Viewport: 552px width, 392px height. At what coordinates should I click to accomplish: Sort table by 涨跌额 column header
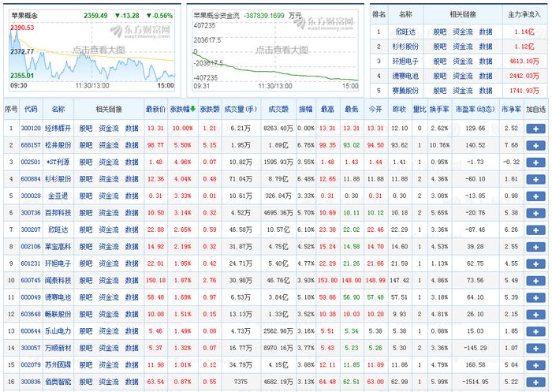[x=210, y=109]
